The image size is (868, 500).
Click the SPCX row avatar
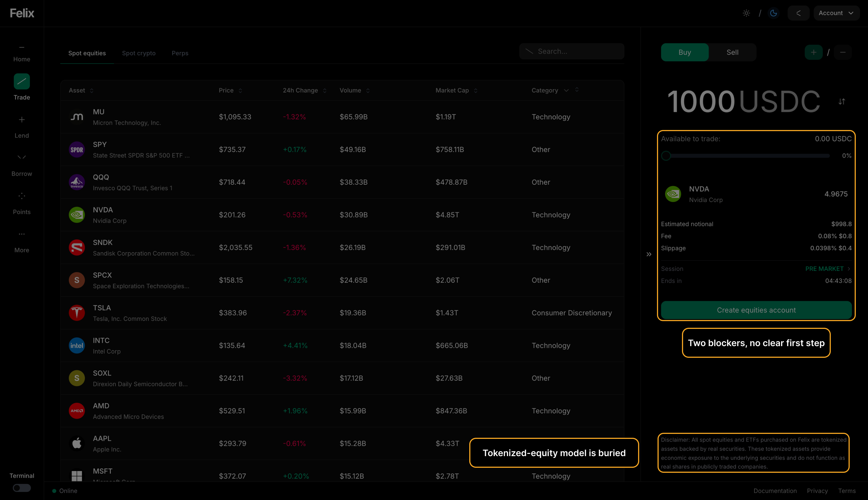click(x=77, y=280)
